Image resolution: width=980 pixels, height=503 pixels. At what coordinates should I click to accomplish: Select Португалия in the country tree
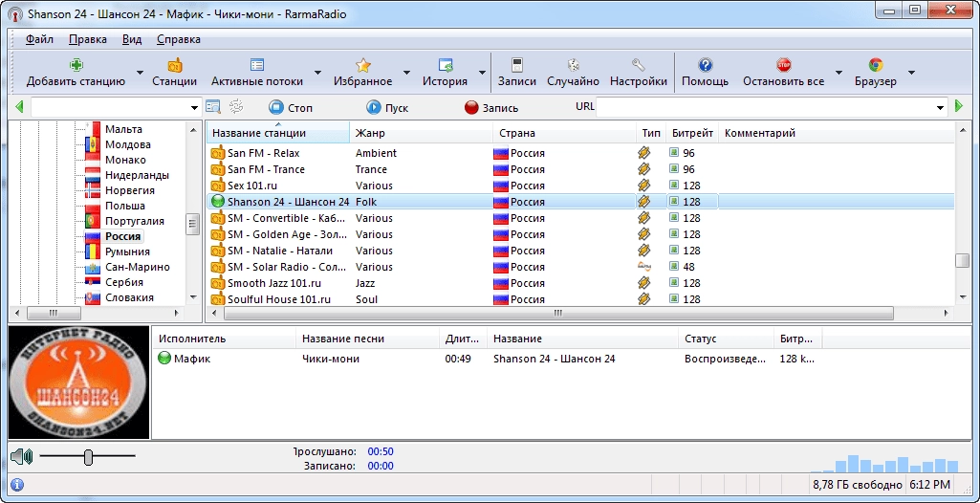coord(135,221)
